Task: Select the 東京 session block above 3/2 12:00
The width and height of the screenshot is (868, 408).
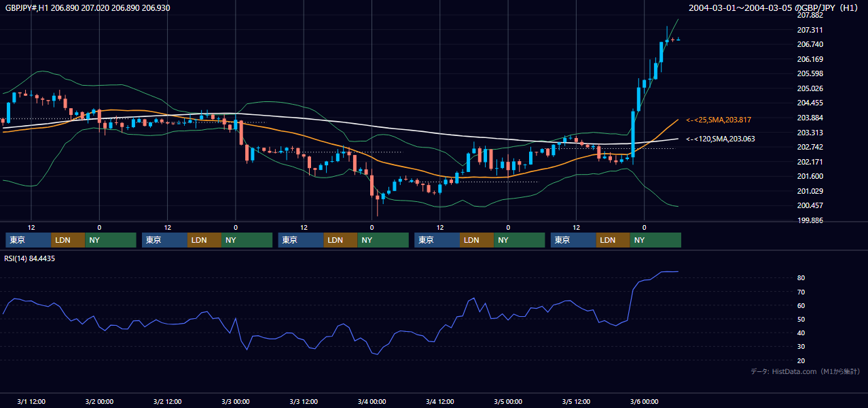Action: pyautogui.click(x=164, y=240)
